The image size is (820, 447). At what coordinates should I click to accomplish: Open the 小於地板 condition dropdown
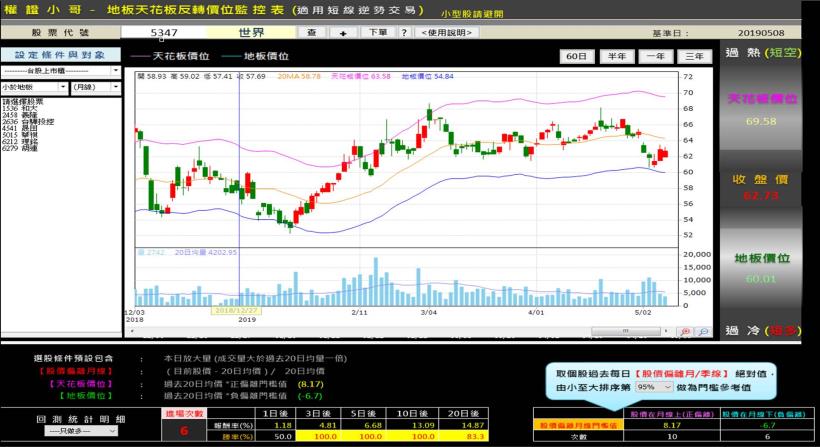[x=31, y=87]
